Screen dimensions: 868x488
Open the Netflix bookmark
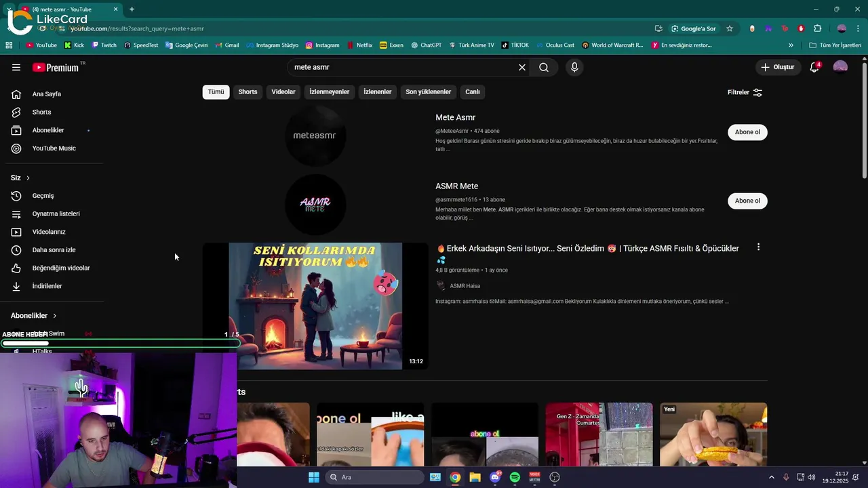(359, 45)
